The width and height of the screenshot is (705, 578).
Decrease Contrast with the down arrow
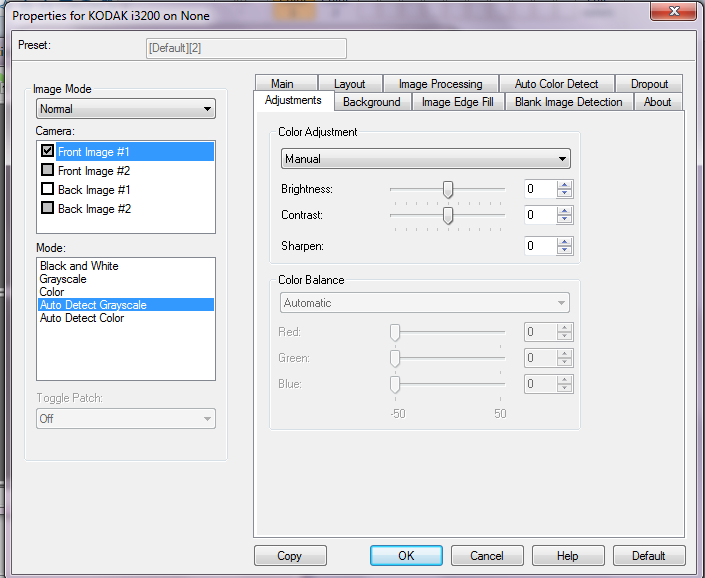564,219
